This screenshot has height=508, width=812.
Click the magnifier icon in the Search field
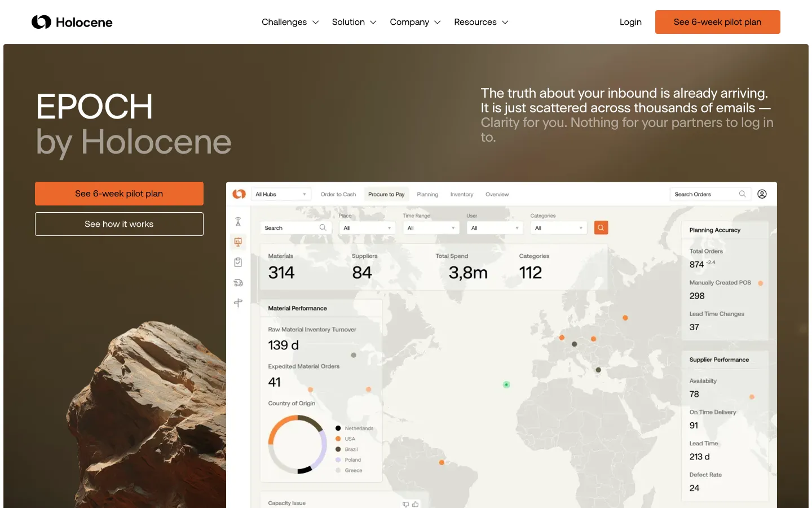(323, 227)
